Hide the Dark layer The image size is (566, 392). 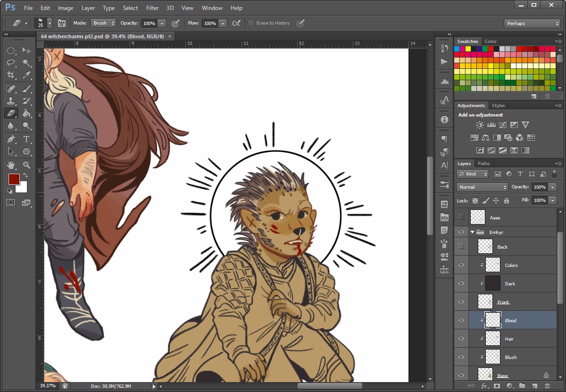[x=461, y=284]
